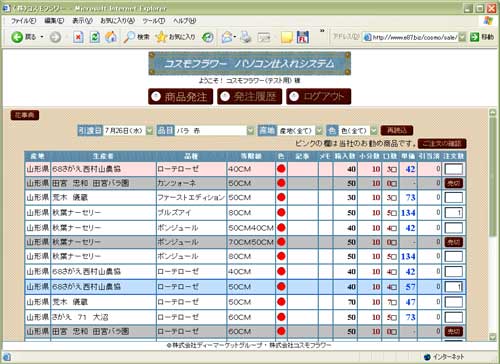Open the 検索 search toolbar button
Viewport: 500px width, 364px height.
point(136,37)
